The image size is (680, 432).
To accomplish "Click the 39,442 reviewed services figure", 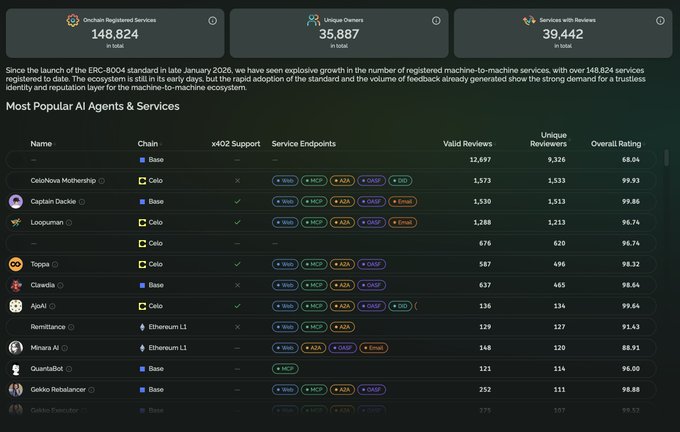I will tap(563, 34).
